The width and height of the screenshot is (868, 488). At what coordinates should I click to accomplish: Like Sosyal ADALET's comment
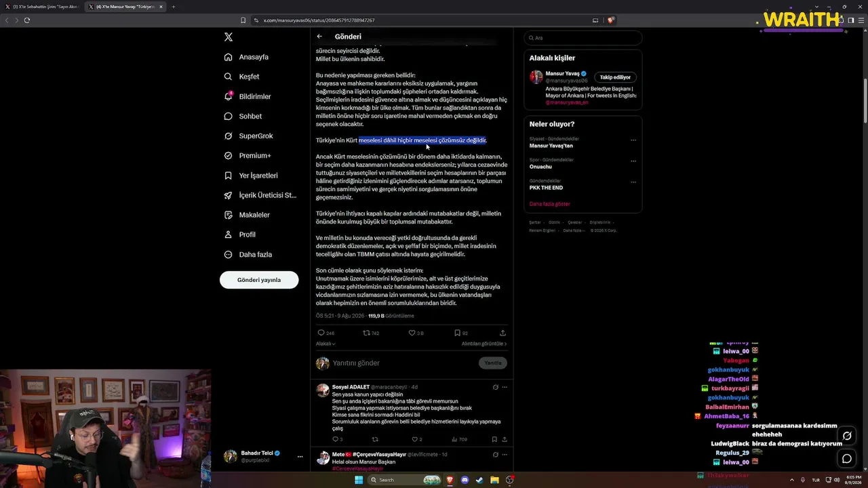[x=416, y=439]
